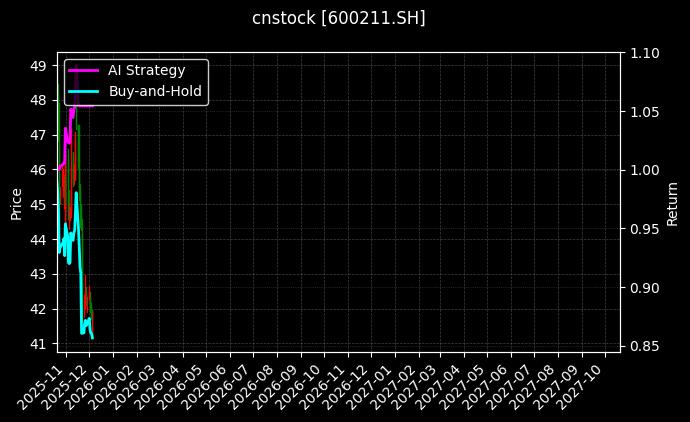Image resolution: width=690 pixels, height=422 pixels.
Task: Click the chart title cnstock [600211.SH]
Action: coord(338,18)
